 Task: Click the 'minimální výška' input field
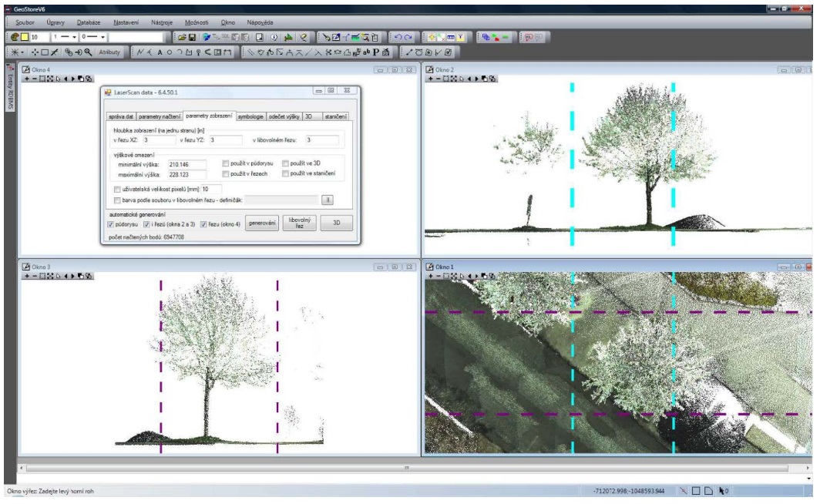(x=187, y=165)
